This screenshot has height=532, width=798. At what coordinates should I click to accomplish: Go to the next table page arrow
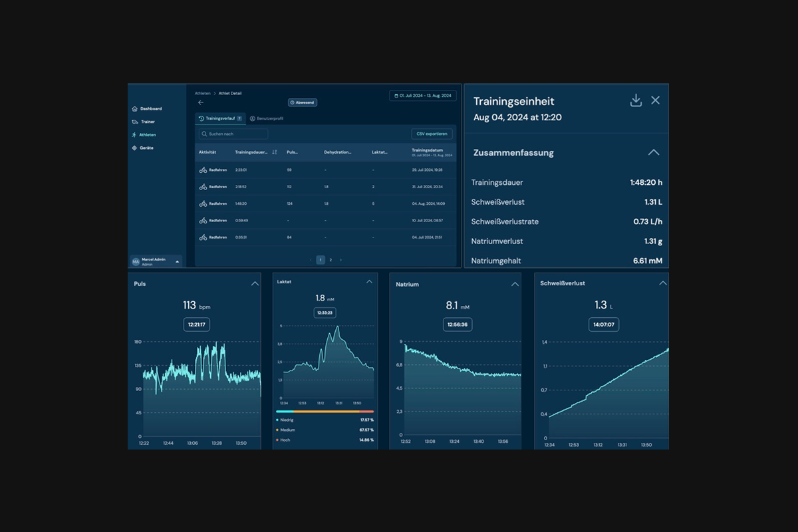click(341, 260)
